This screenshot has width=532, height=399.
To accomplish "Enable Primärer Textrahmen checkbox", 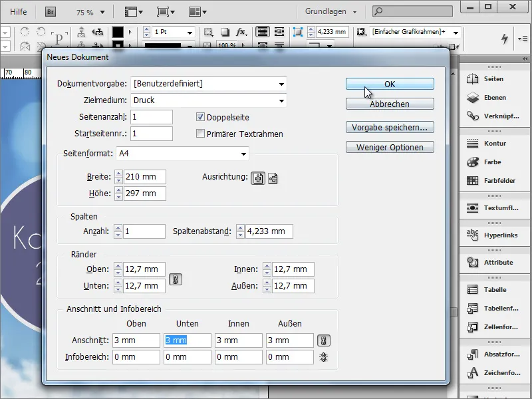I will pyautogui.click(x=200, y=134).
